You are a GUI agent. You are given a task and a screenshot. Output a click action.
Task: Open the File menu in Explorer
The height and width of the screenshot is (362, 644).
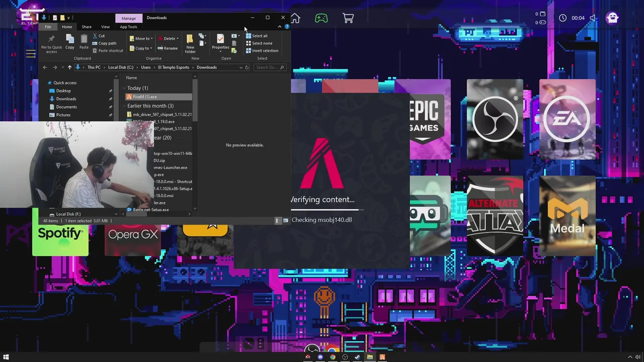(48, 27)
